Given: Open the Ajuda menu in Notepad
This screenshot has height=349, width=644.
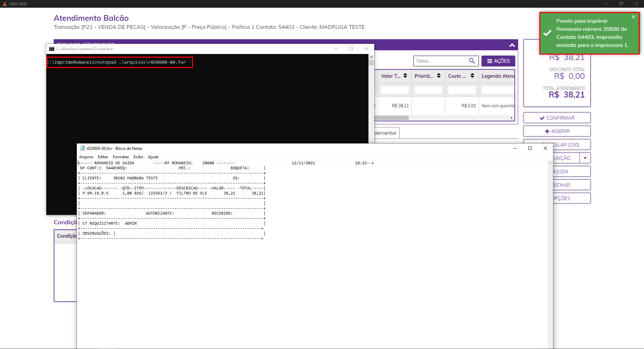Looking at the screenshot, I should (153, 157).
